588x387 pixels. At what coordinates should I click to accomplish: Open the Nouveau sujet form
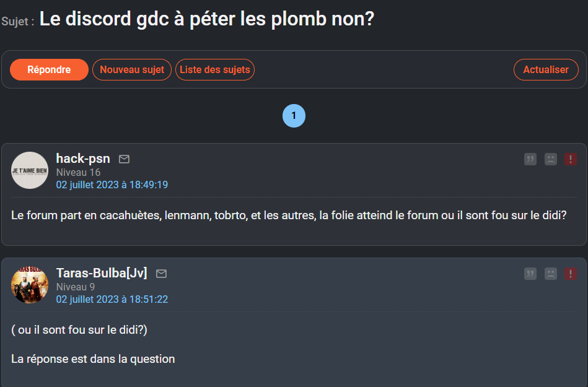[x=132, y=70]
